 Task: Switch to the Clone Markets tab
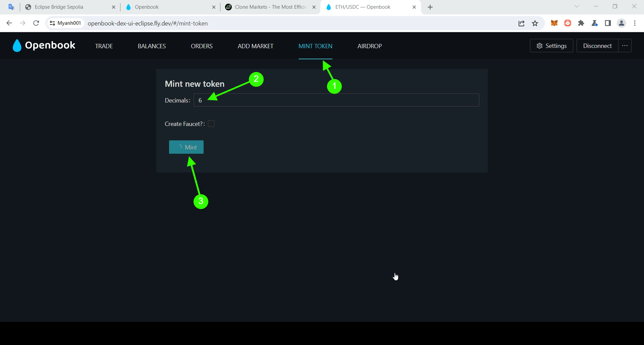tap(271, 7)
